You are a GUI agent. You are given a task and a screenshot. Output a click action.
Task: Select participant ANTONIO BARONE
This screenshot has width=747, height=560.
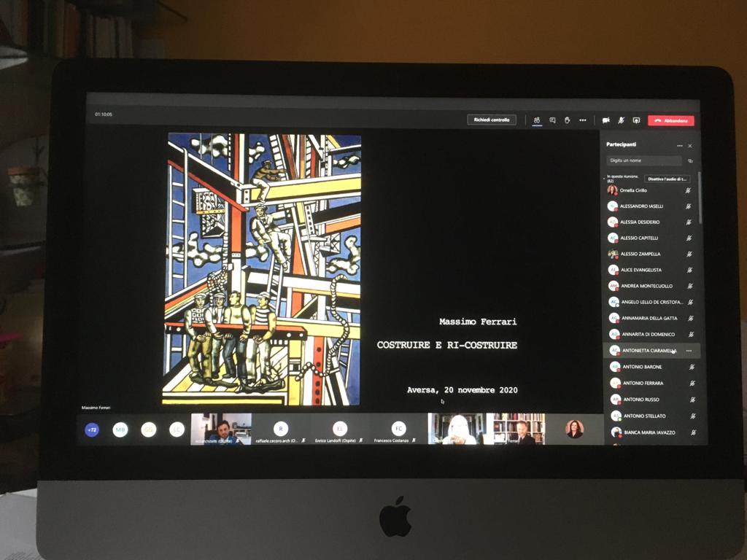pos(653,367)
